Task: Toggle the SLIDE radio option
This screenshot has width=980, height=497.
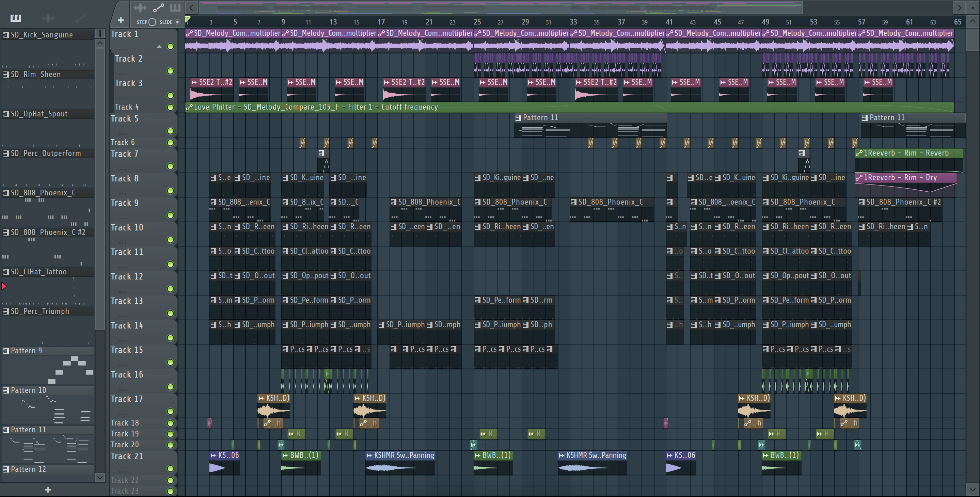Action: pyautogui.click(x=177, y=22)
